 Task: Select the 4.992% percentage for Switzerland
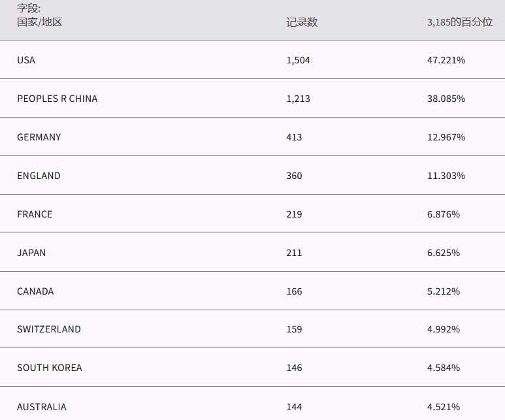click(443, 329)
